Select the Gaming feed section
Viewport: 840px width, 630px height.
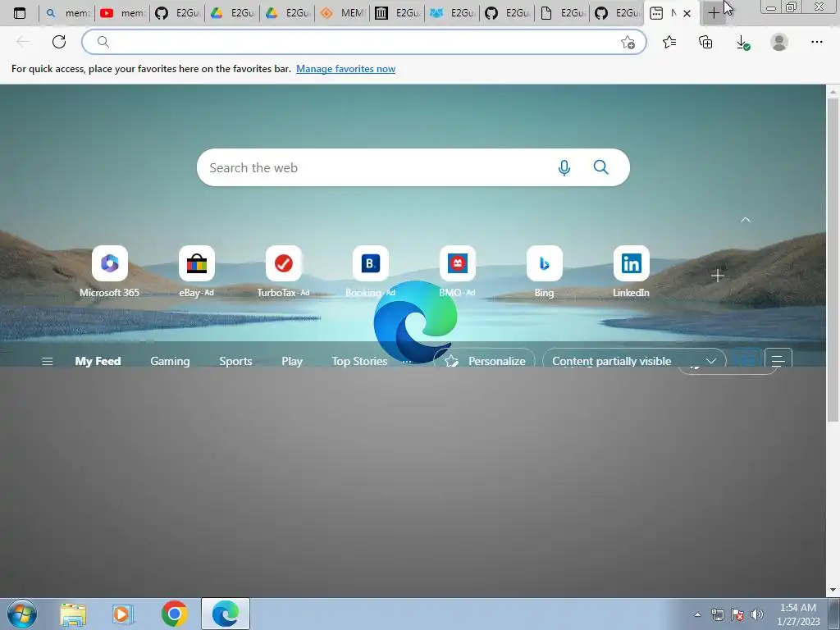(x=170, y=361)
